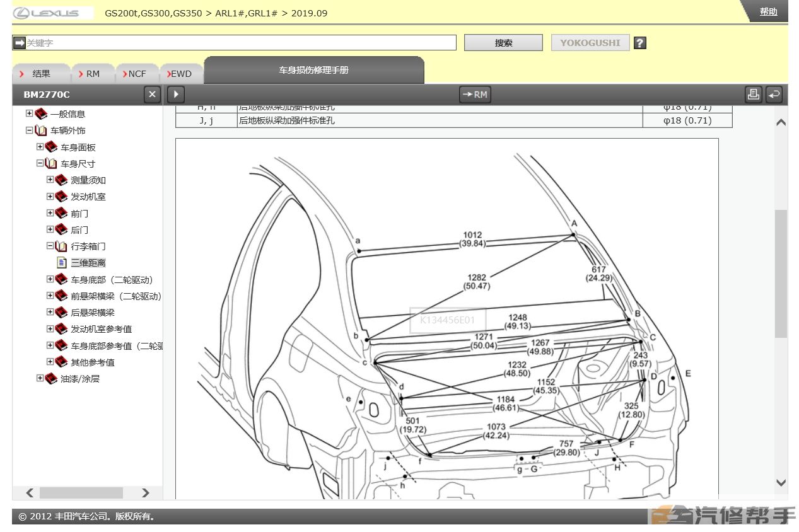Click the print icon in toolbar

pyautogui.click(x=753, y=95)
